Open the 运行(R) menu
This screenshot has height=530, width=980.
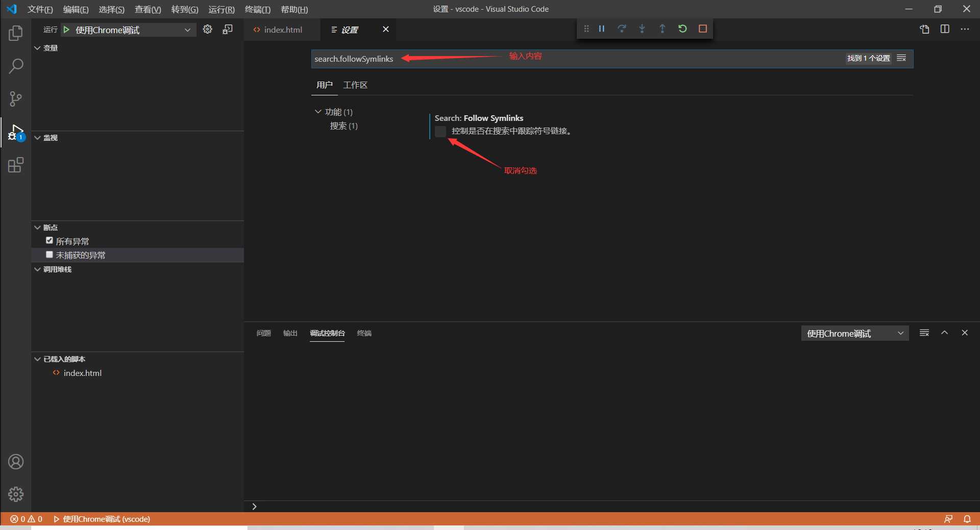221,9
